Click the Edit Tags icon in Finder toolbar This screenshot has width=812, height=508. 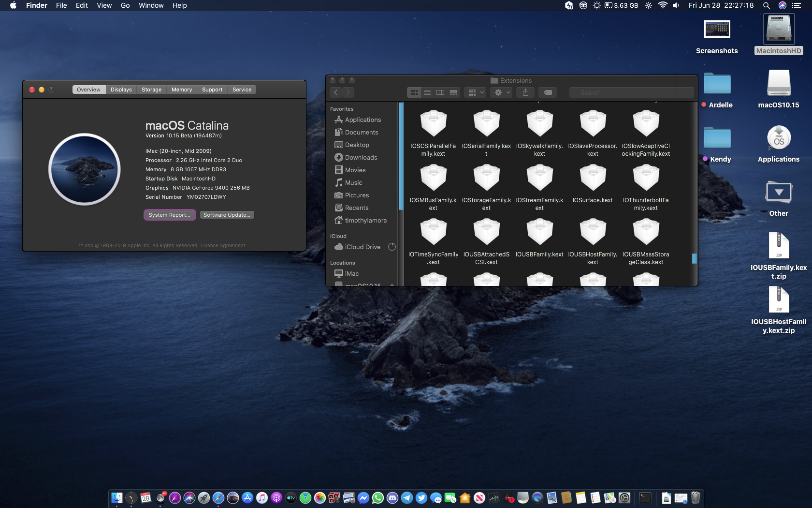coord(548,92)
